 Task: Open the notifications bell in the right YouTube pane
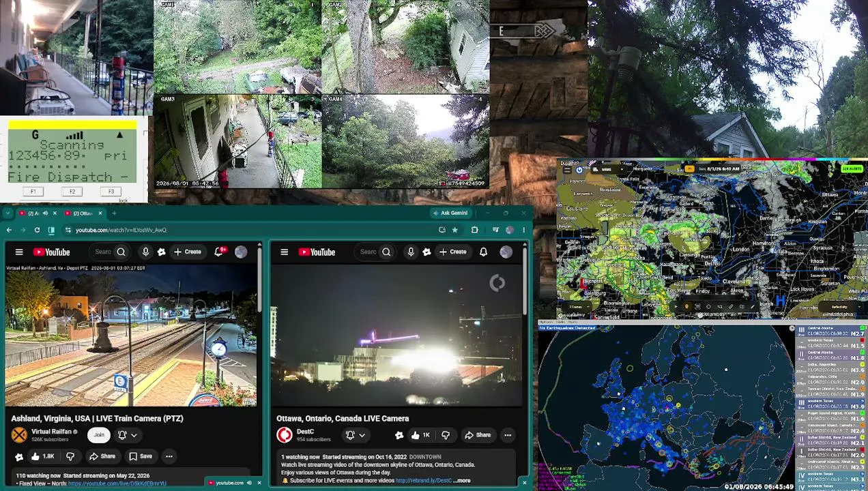click(483, 252)
